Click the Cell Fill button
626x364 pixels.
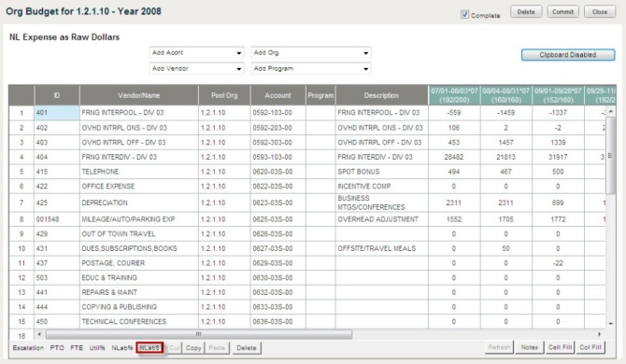[x=560, y=347]
